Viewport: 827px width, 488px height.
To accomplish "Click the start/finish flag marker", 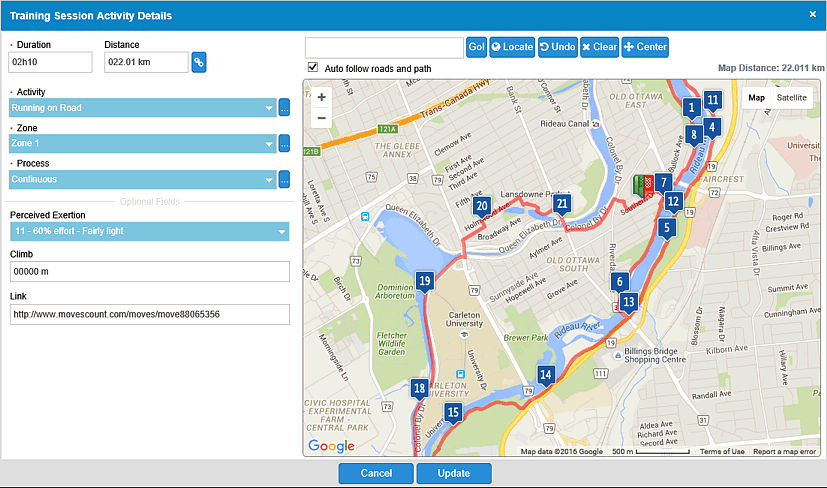I will [x=643, y=184].
